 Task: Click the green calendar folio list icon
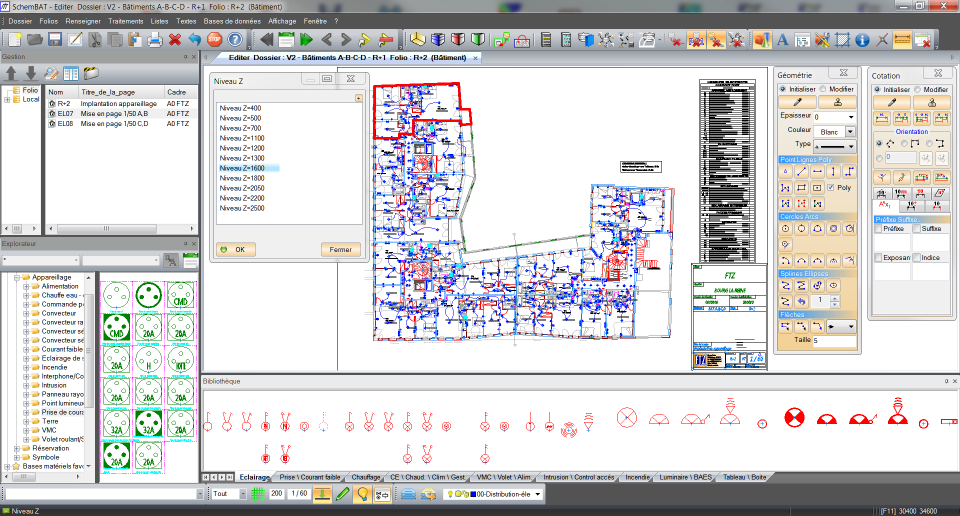click(287, 40)
